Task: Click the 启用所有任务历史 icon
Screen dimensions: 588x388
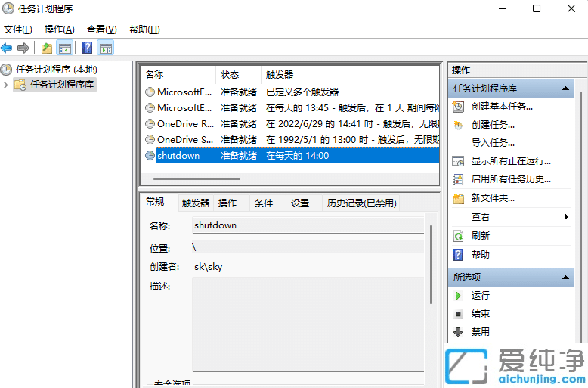Action: pyautogui.click(x=458, y=179)
